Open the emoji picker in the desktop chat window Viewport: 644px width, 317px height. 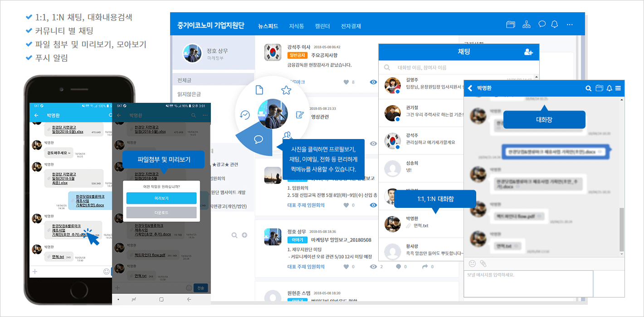[x=472, y=263]
